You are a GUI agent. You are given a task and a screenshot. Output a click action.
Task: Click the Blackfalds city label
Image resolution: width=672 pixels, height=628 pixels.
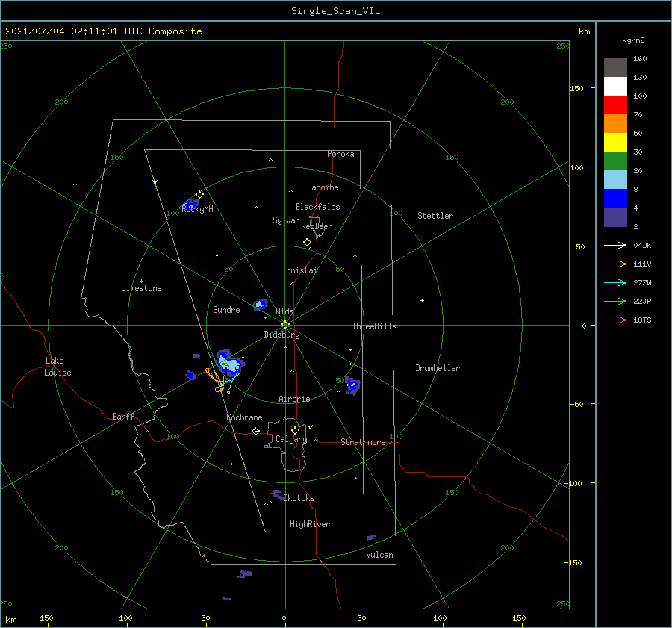pyautogui.click(x=317, y=207)
